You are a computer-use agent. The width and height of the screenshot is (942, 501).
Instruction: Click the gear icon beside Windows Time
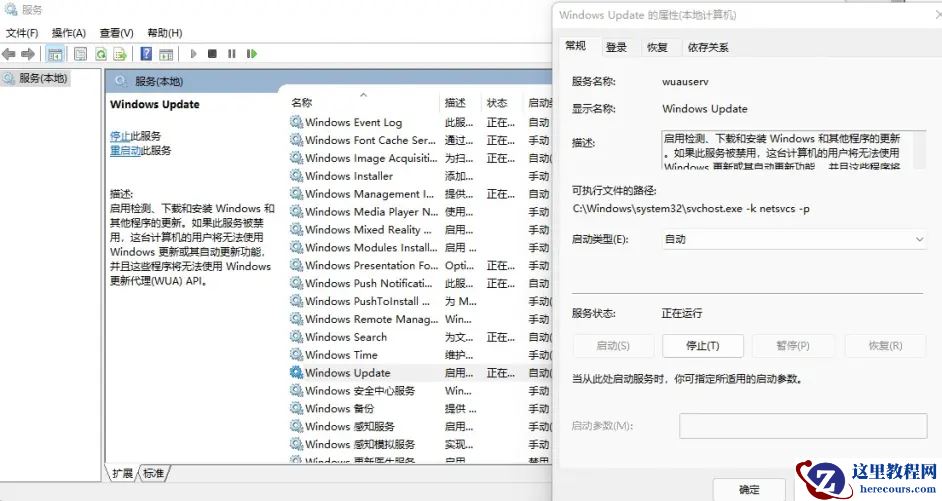pyautogui.click(x=296, y=355)
